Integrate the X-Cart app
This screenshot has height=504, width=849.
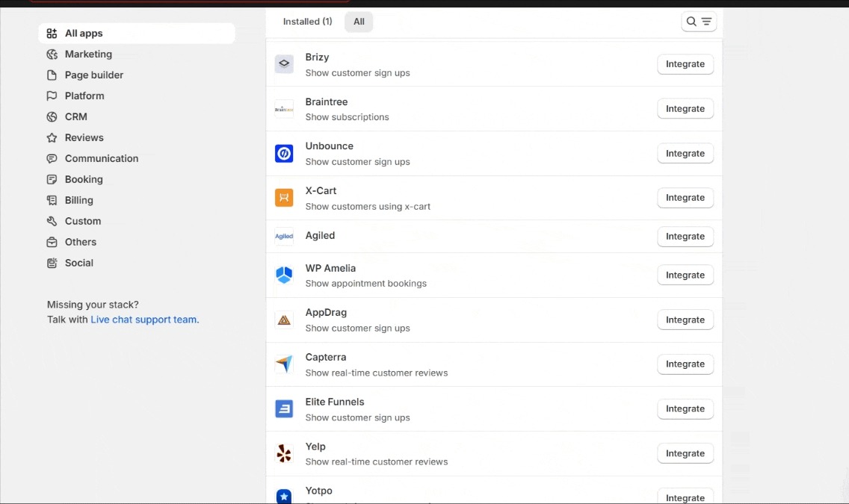click(685, 198)
